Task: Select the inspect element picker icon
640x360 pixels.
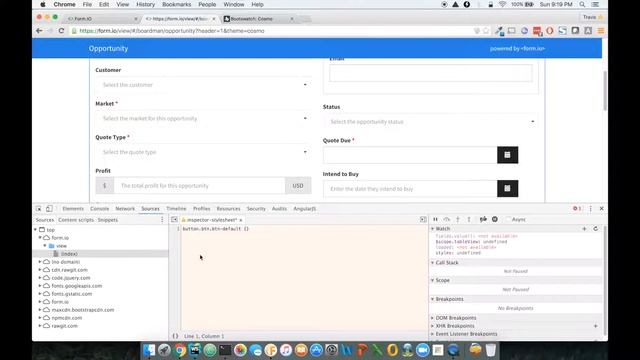Action: pos(38,209)
